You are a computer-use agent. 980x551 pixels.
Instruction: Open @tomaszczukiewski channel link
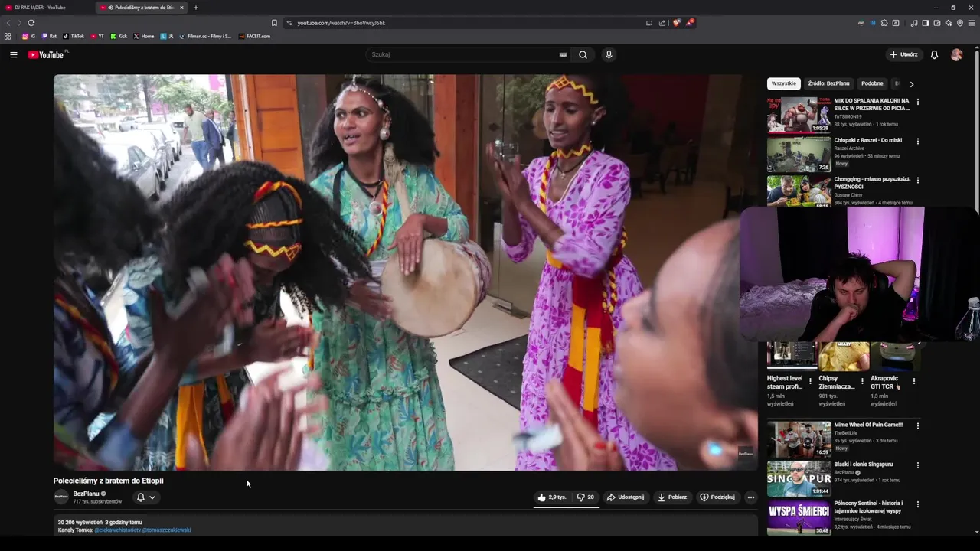pyautogui.click(x=166, y=530)
